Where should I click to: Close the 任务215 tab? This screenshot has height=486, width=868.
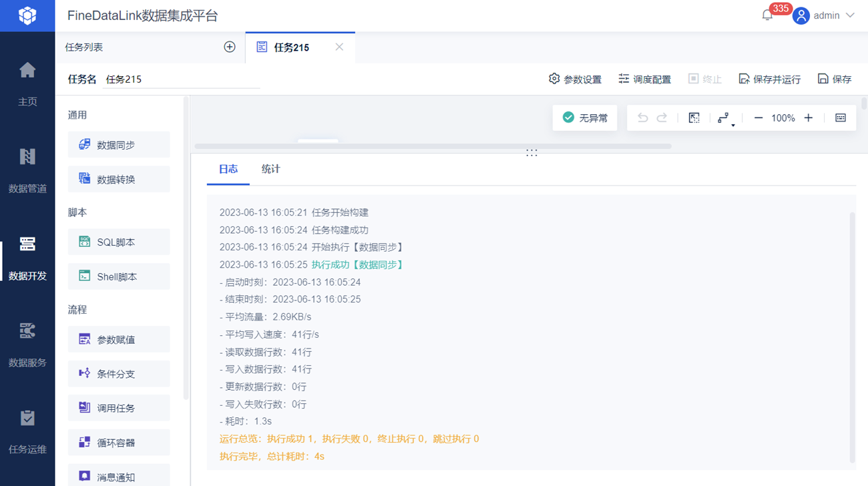[x=339, y=47]
